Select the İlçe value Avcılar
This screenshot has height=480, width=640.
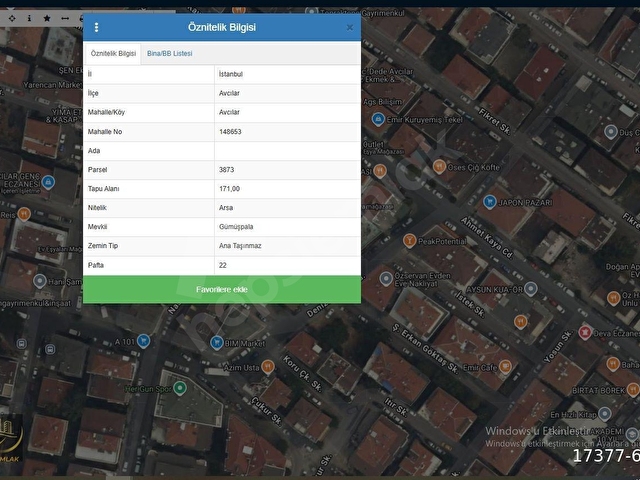pos(229,93)
